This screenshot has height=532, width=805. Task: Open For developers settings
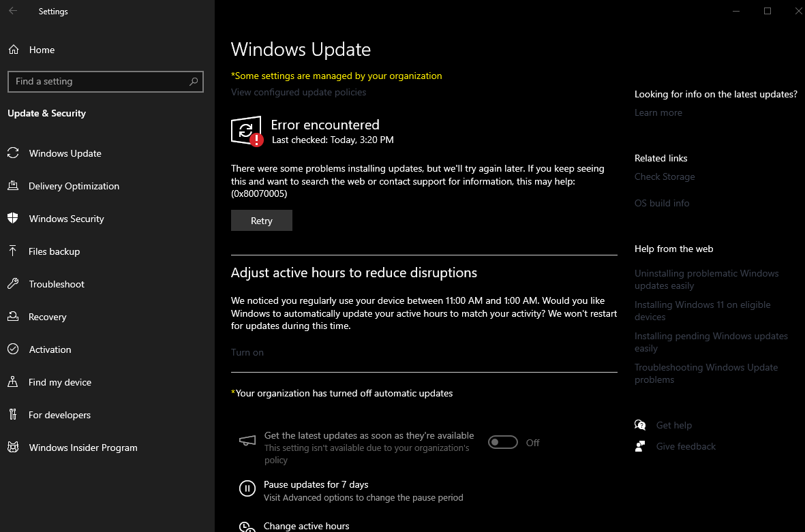(59, 415)
